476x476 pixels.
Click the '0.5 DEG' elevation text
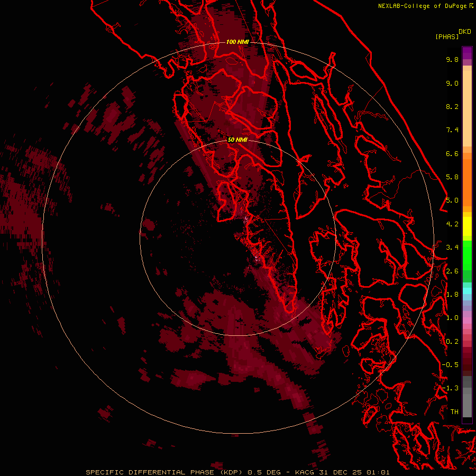[x=264, y=472]
